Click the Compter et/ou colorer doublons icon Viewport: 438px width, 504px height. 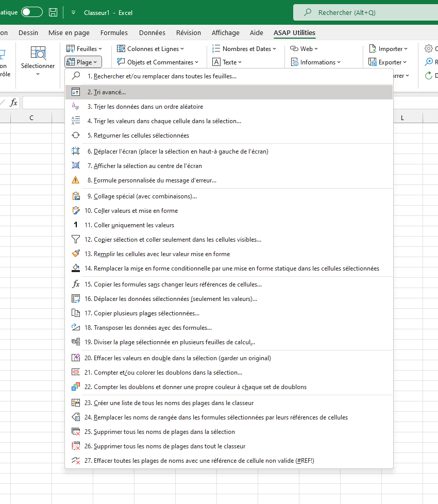pyautogui.click(x=76, y=372)
